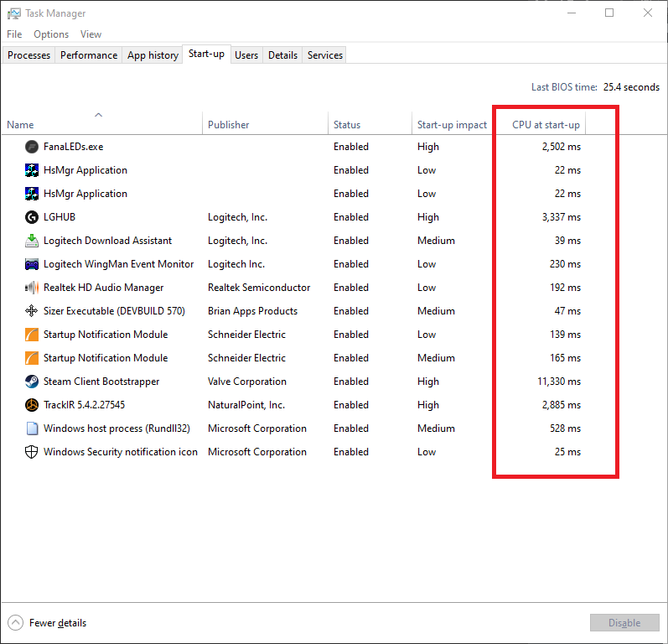The height and width of the screenshot is (644, 668).
Task: Click the Disable button
Action: pos(624,623)
